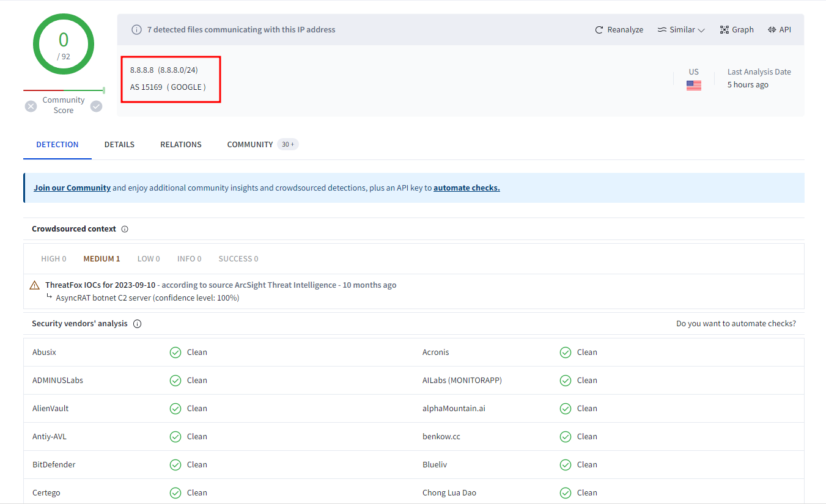
Task: Click the AsyncRAT botnet C2 server line
Action: (147, 298)
